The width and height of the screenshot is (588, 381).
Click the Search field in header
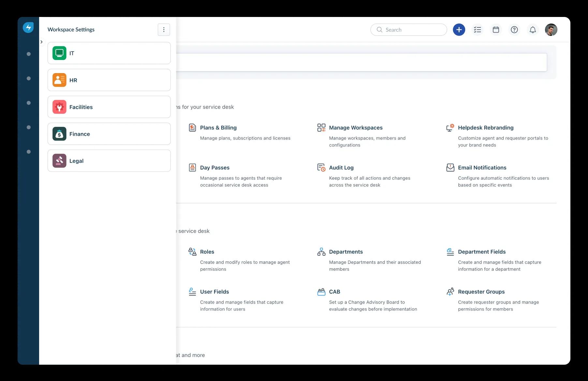409,30
